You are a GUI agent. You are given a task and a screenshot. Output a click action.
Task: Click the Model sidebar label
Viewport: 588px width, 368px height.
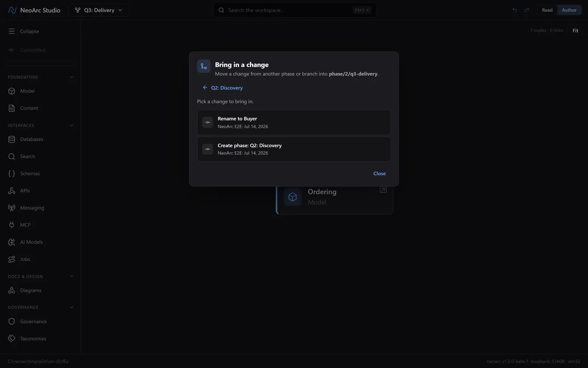coord(27,91)
